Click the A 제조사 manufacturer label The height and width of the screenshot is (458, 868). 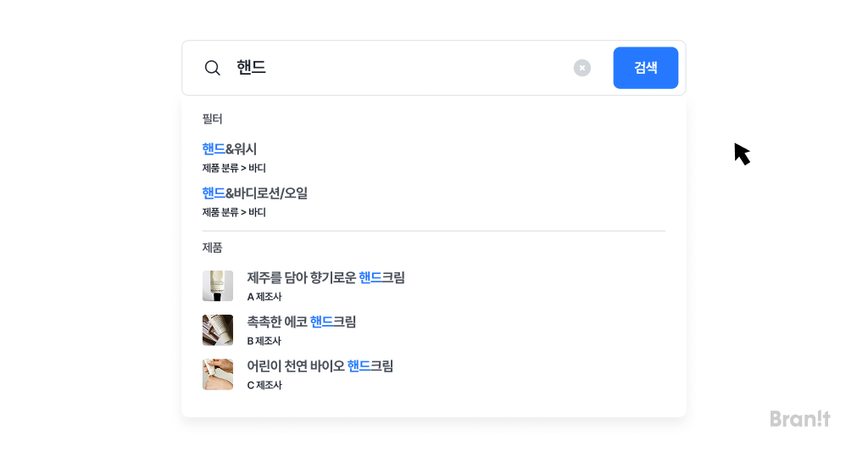pyautogui.click(x=264, y=297)
